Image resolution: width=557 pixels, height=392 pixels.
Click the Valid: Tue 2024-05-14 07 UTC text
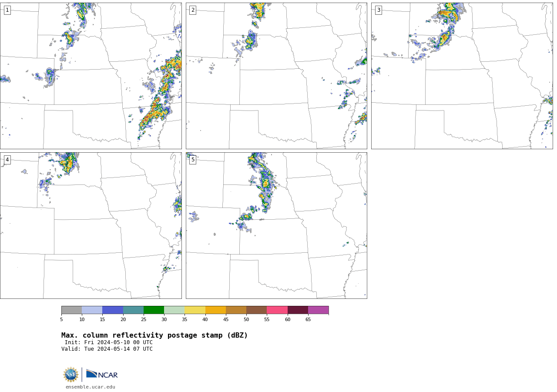(107, 349)
